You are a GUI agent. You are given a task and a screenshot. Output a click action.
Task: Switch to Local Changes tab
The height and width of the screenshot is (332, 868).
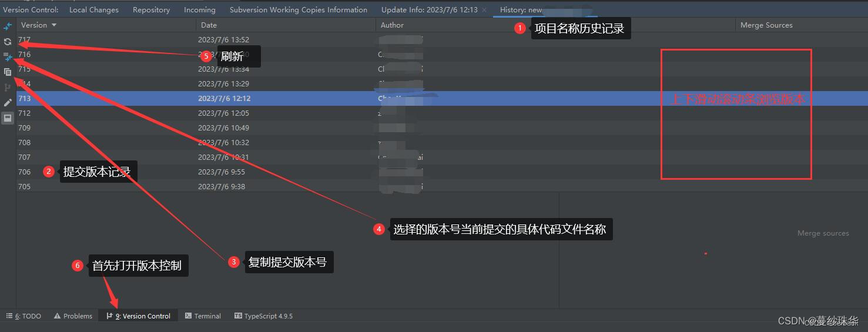[94, 9]
